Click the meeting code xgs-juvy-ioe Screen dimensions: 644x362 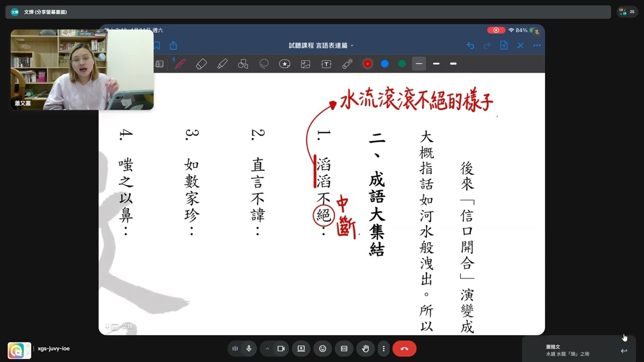coord(54,348)
